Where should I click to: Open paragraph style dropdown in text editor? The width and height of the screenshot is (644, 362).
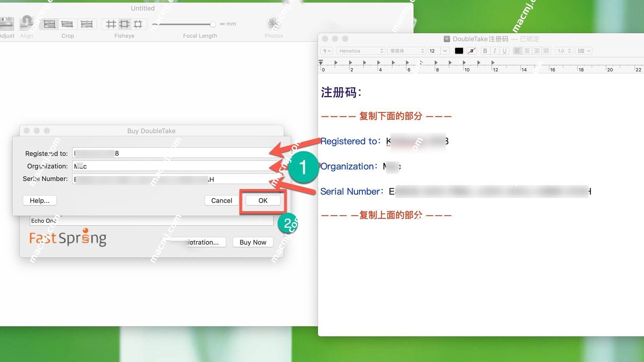coord(326,51)
